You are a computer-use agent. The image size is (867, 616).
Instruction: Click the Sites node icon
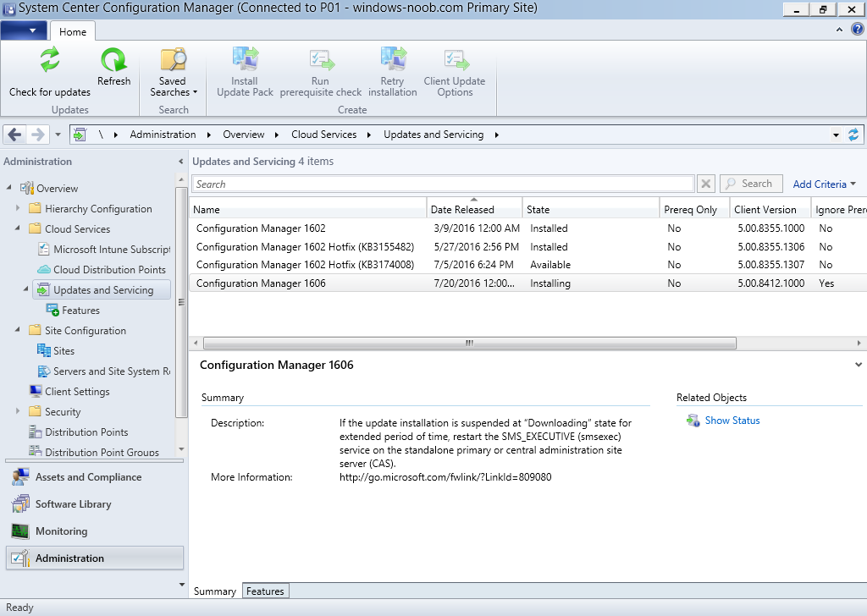click(x=44, y=350)
